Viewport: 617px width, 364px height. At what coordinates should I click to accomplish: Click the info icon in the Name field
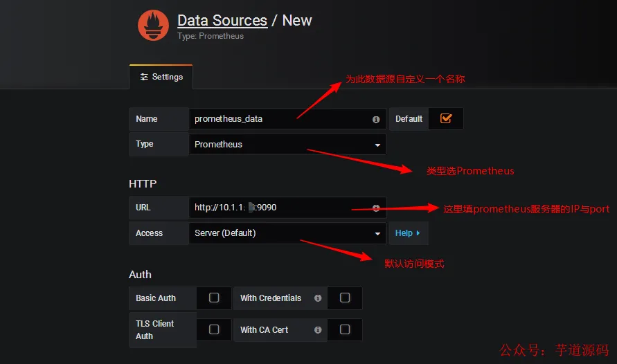[x=376, y=120]
